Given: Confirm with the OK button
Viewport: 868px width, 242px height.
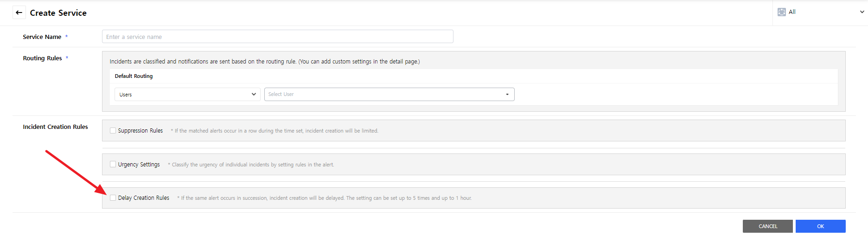Looking at the screenshot, I should coord(820,226).
